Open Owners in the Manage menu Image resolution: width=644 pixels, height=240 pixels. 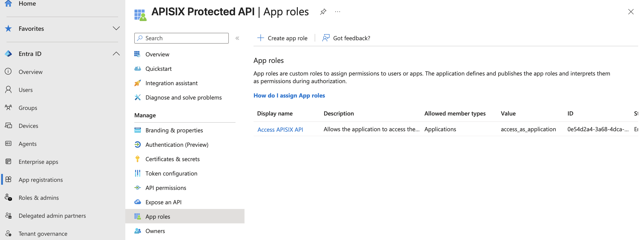pyautogui.click(x=155, y=231)
